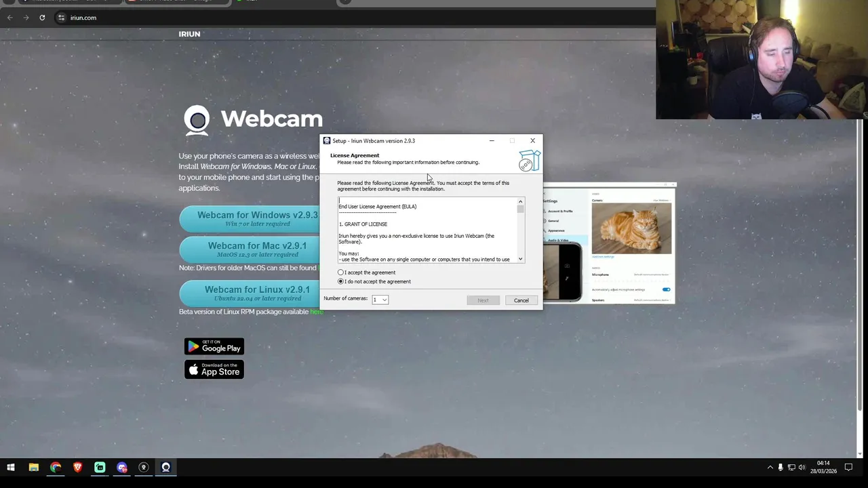868x488 pixels.
Task: Click the cat preview screenshot image
Action: [x=631, y=228]
